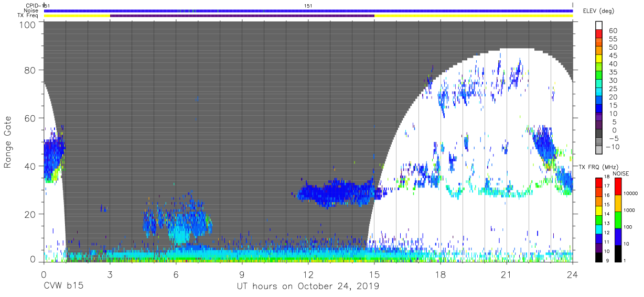Viewport: 644px width, 297px height.
Task: Click the '18' label on TX FRQ scale
Action: (x=608, y=178)
